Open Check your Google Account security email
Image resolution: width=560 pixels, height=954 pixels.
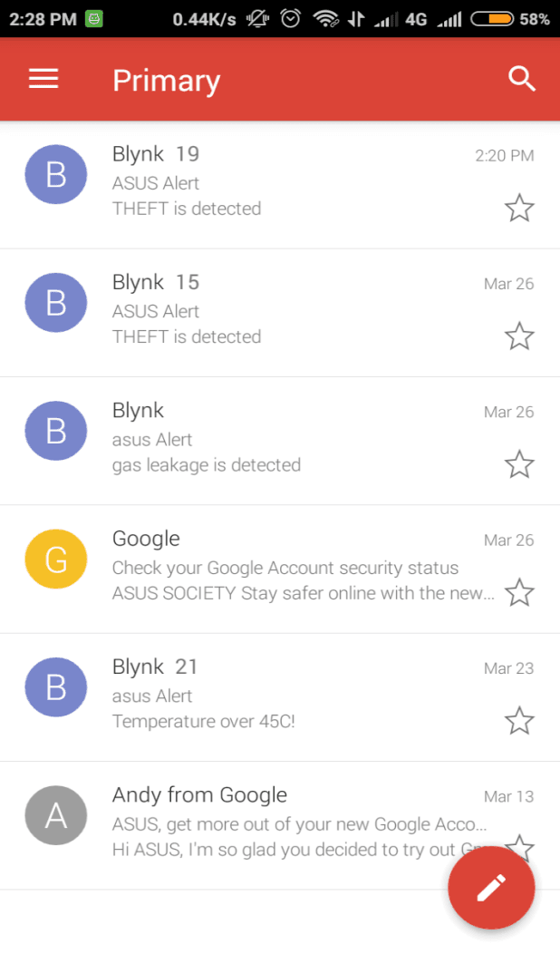pos(280,569)
